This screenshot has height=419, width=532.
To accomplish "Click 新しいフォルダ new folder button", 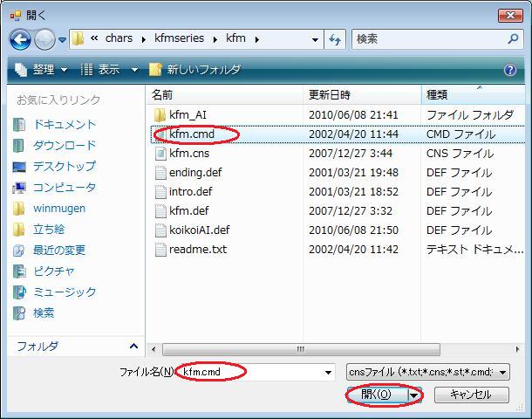I will coord(195,70).
